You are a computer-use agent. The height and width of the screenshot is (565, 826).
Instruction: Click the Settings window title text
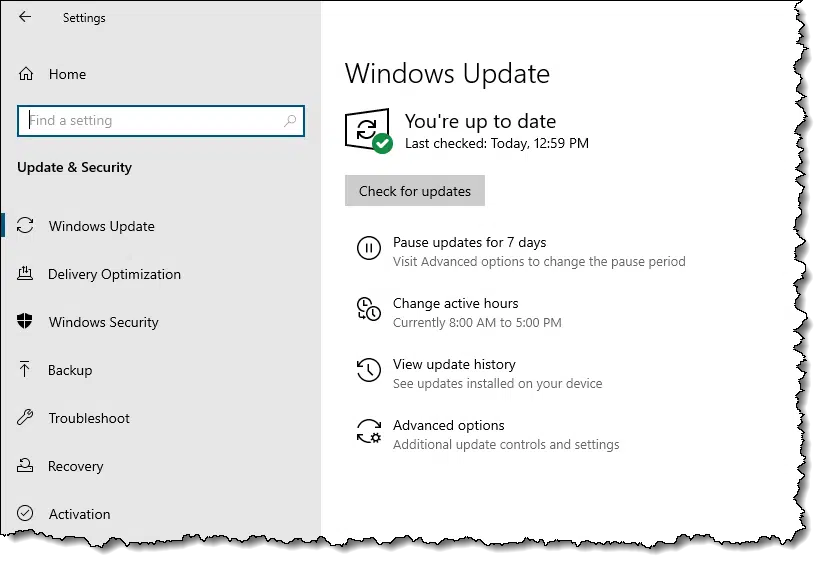pos(84,18)
